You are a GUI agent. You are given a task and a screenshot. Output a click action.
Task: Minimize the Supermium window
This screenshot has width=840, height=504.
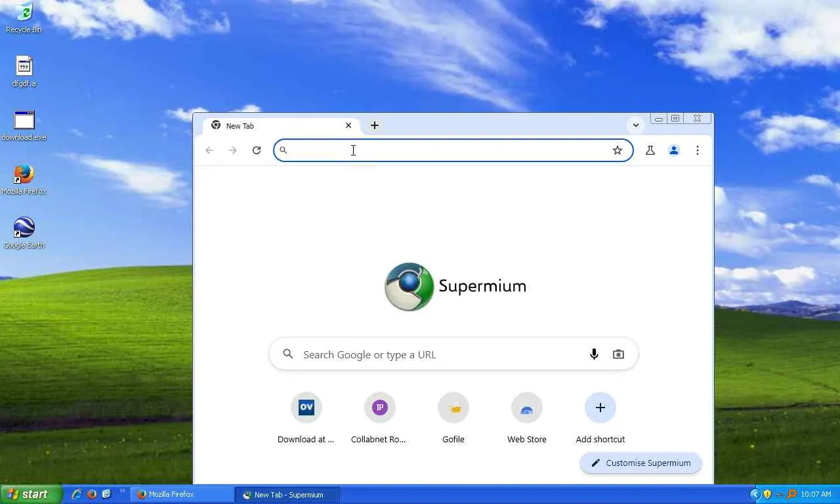[658, 119]
